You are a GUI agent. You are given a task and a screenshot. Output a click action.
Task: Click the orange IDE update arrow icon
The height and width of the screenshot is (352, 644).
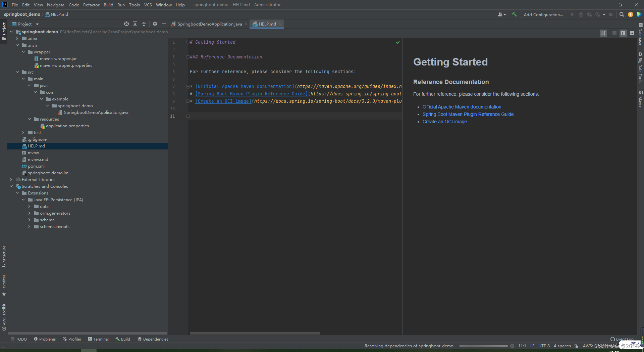(x=631, y=14)
